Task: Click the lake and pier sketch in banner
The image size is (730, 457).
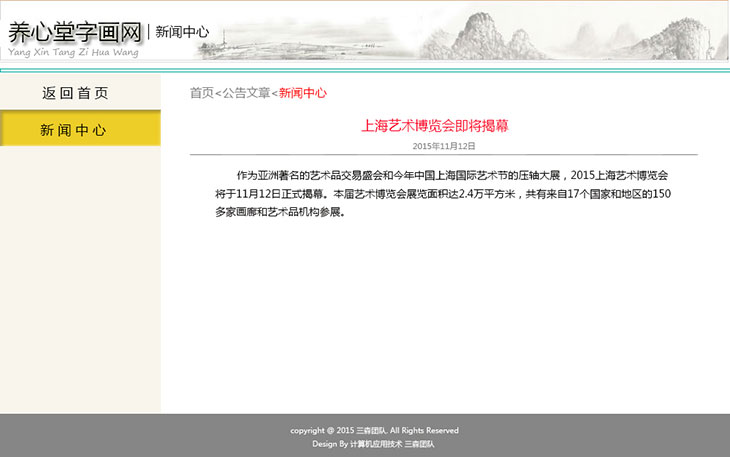Action: (250, 44)
